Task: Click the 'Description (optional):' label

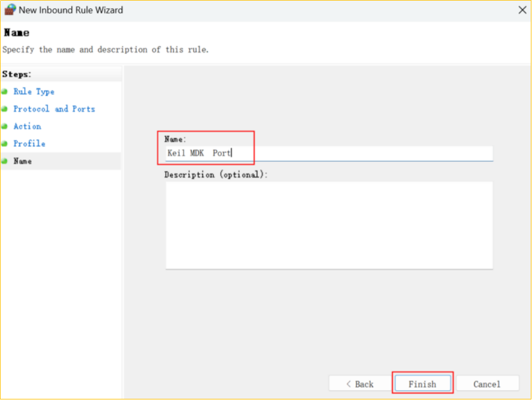Action: click(216, 174)
